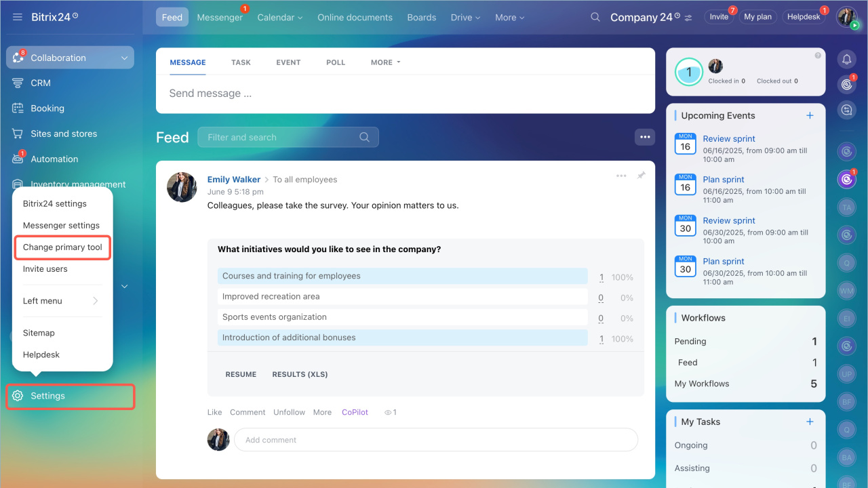The width and height of the screenshot is (868, 488).
Task: Add new task via My Tasks plus
Action: pyautogui.click(x=810, y=422)
